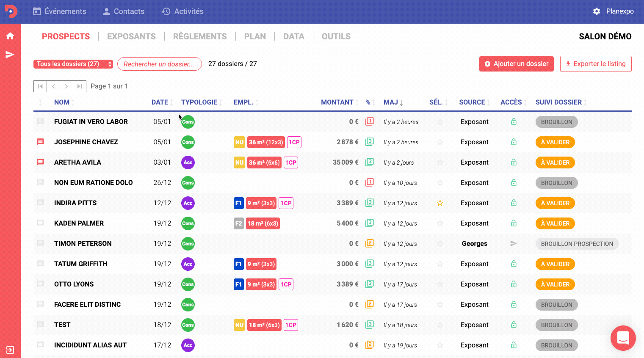
Task: Go to first page of listing
Action: point(40,86)
